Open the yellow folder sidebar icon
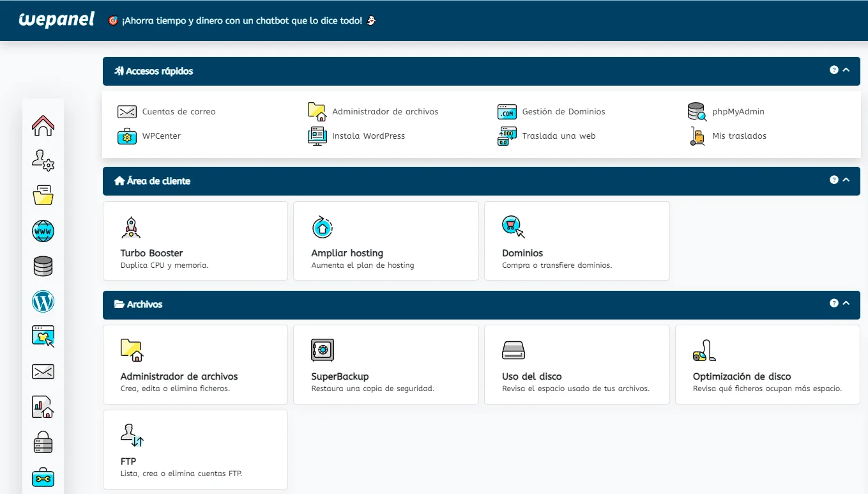 (43, 196)
